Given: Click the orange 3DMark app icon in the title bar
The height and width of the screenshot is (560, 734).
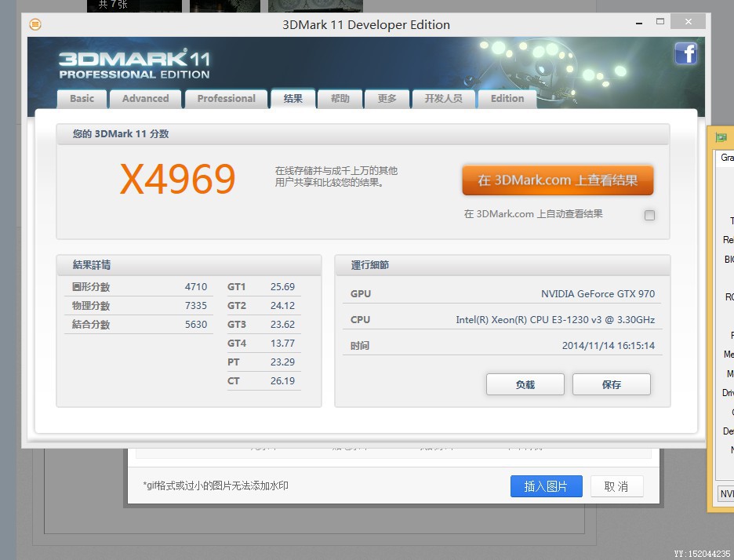Looking at the screenshot, I should pyautogui.click(x=35, y=24).
